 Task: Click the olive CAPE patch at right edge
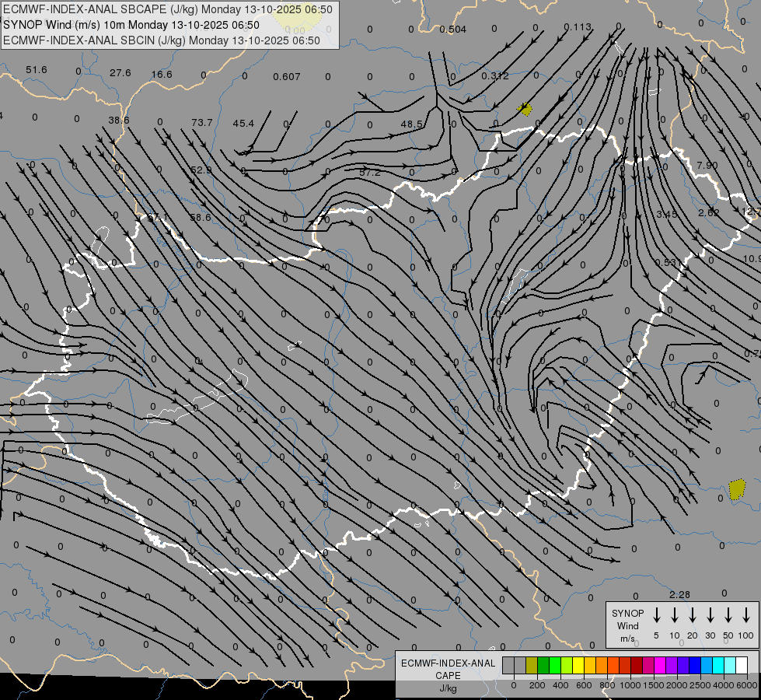[737, 489]
